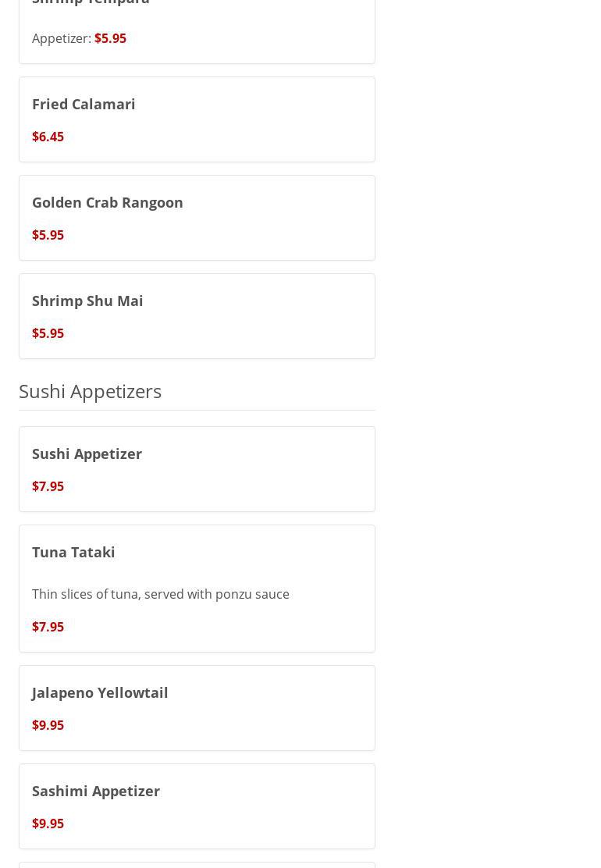Click the Tuna Tataki ponzu sauce description
The height and width of the screenshot is (868, 601).
pos(161,594)
